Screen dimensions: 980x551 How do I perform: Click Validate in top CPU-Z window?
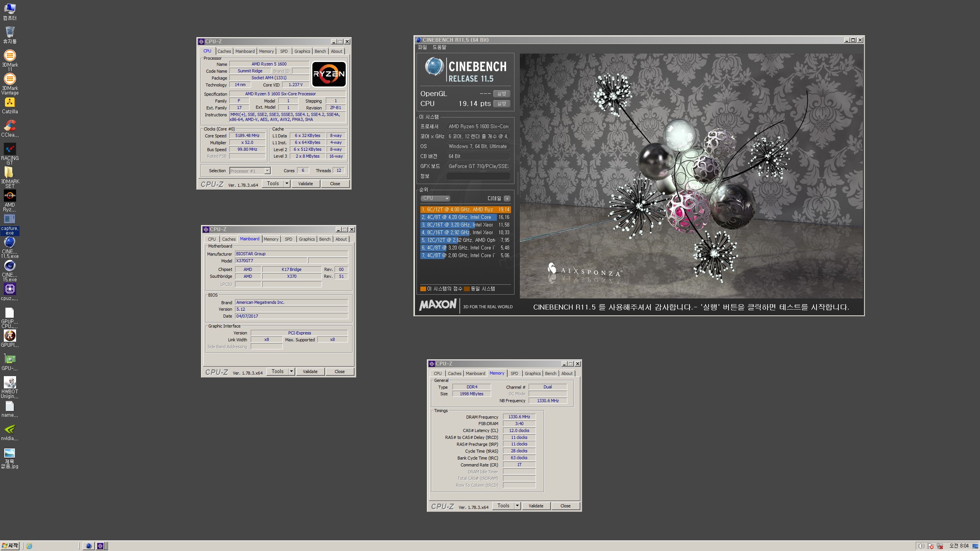click(305, 184)
